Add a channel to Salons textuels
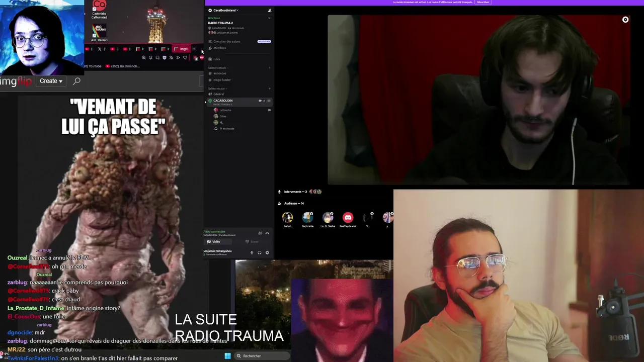The height and width of the screenshot is (362, 644). [x=269, y=67]
